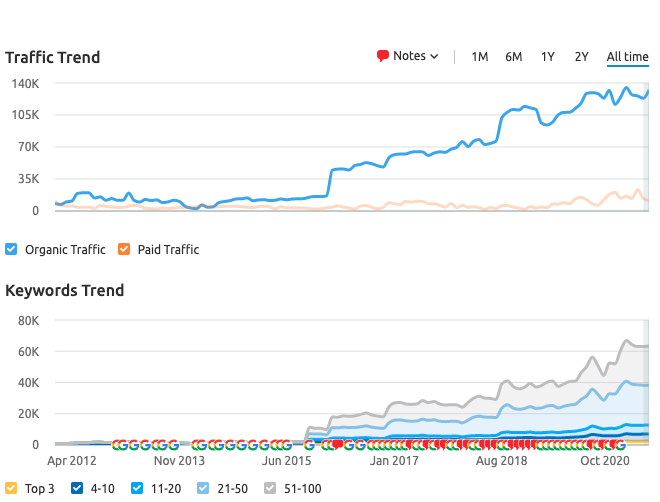
Task: Toggle the 11-20 keywords checkbox
Action: coord(137,488)
